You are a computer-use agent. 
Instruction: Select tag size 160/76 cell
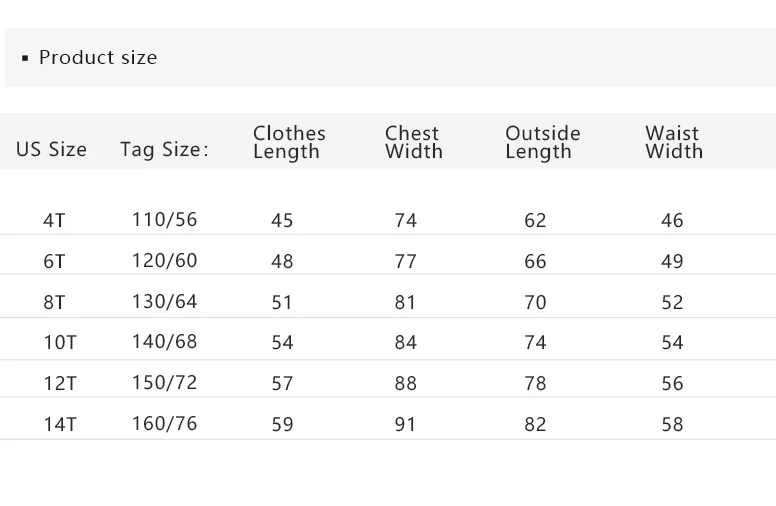tap(164, 424)
